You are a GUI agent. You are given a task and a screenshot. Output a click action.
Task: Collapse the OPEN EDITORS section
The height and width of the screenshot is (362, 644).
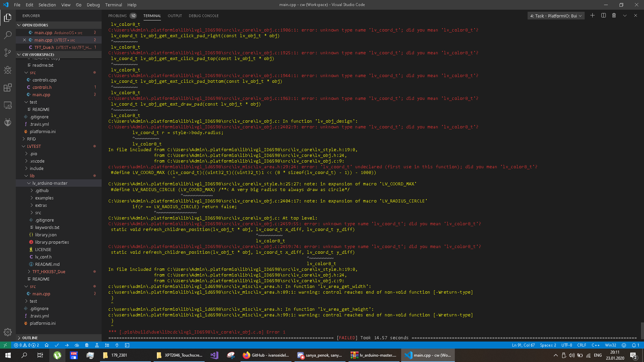tap(59, 25)
